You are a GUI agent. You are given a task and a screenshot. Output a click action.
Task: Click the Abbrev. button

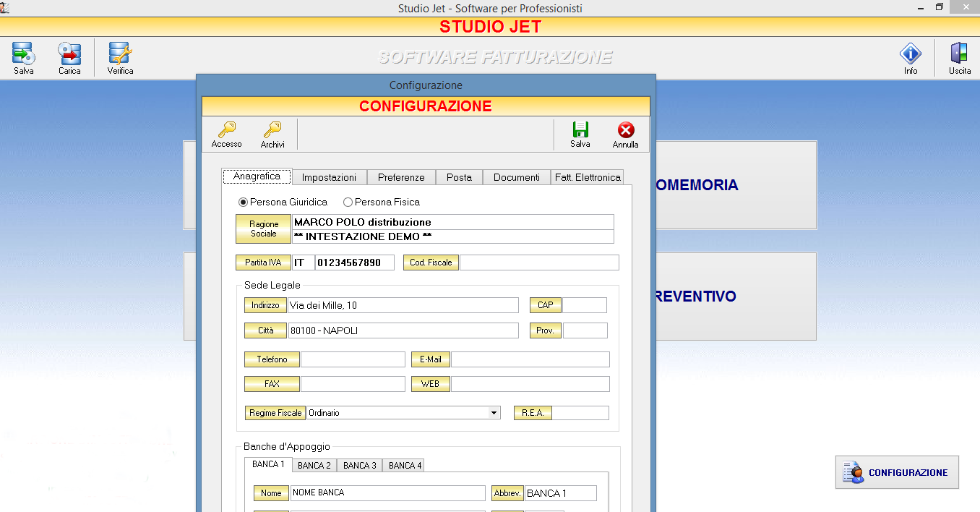click(x=507, y=493)
